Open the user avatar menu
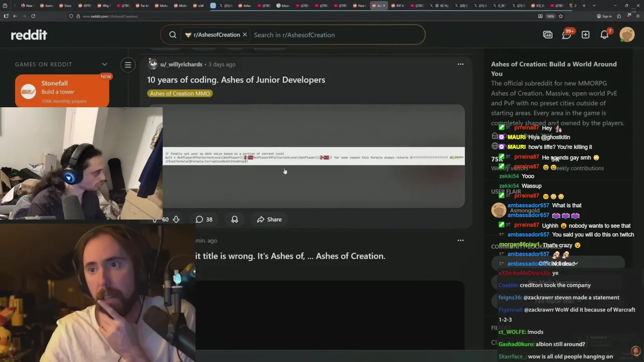Image resolution: width=644 pixels, height=362 pixels. (x=627, y=35)
